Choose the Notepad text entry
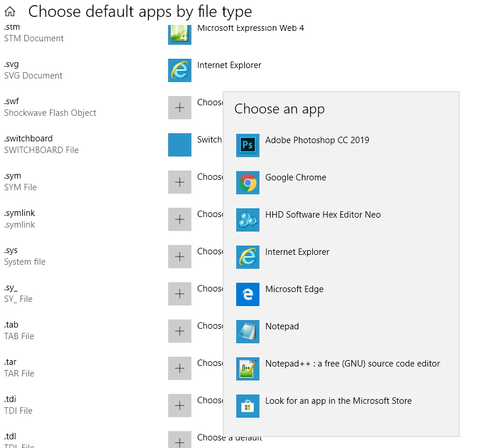 pyautogui.click(x=282, y=326)
